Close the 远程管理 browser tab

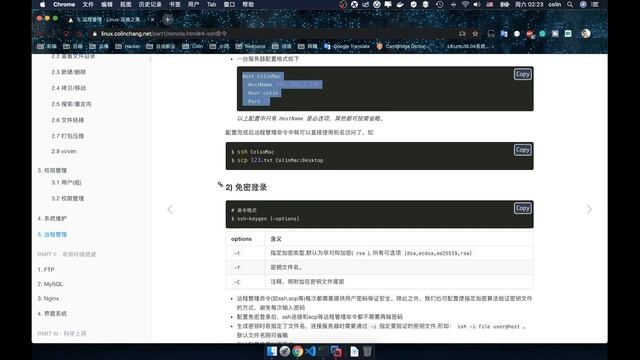pos(153,20)
